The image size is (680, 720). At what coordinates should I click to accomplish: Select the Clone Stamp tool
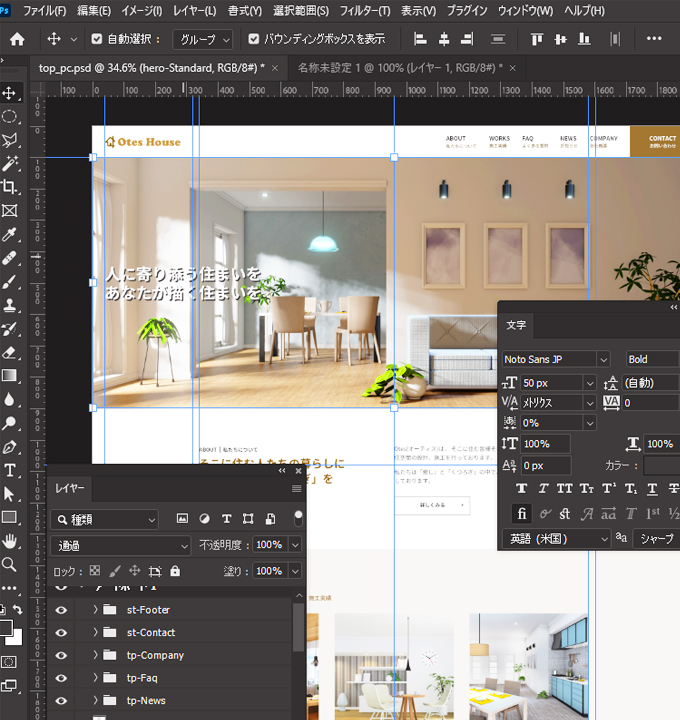pos(9,305)
